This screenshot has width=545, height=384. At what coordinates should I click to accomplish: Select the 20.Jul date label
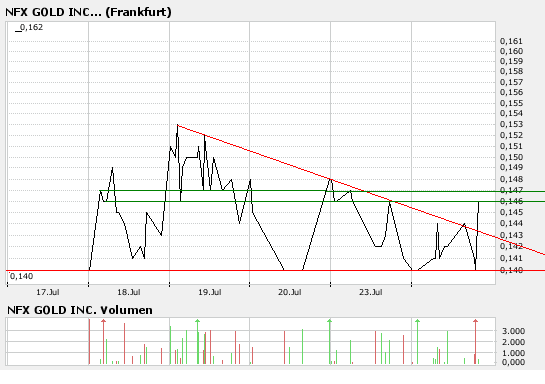click(x=290, y=292)
